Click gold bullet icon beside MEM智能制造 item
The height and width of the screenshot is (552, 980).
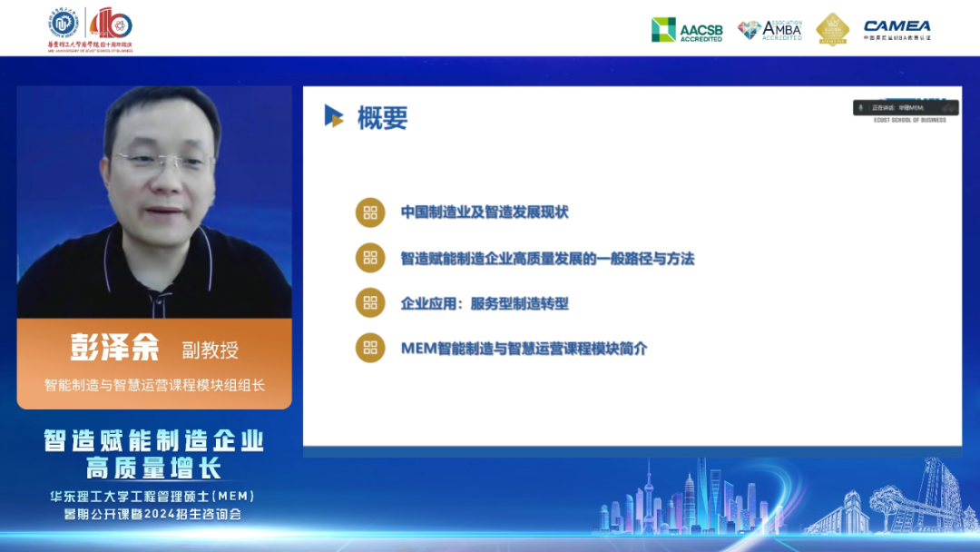(x=369, y=348)
